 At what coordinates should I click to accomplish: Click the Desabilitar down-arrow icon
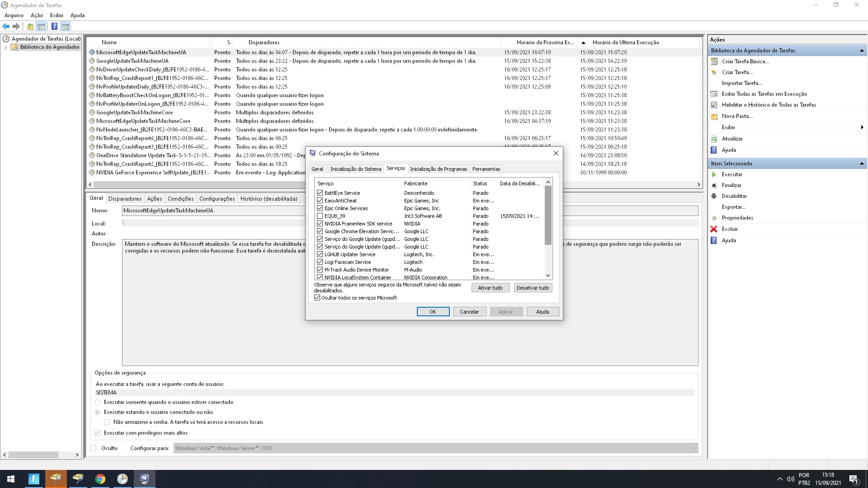714,196
